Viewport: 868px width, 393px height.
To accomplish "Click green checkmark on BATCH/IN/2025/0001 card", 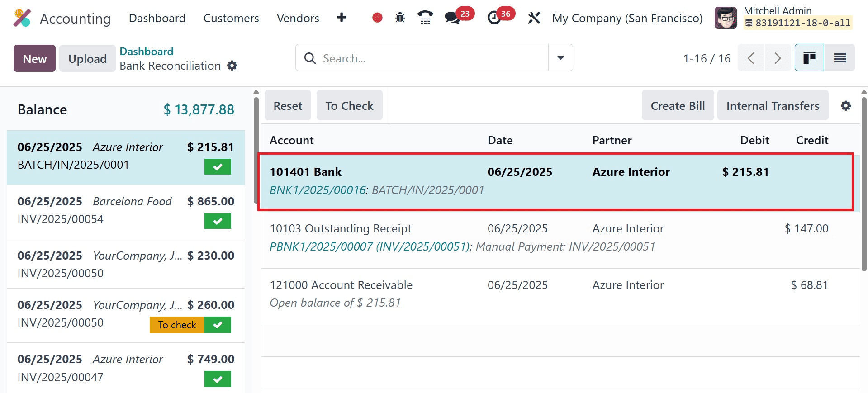I will click(x=218, y=166).
